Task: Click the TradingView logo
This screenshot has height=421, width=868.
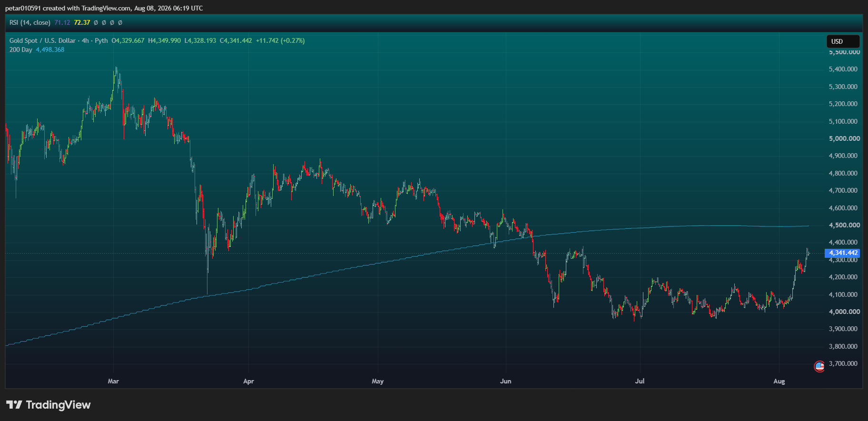Action: tap(48, 405)
